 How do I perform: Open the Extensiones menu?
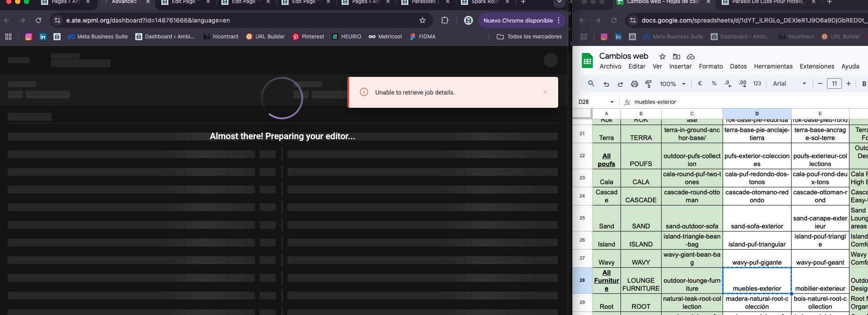pos(817,66)
